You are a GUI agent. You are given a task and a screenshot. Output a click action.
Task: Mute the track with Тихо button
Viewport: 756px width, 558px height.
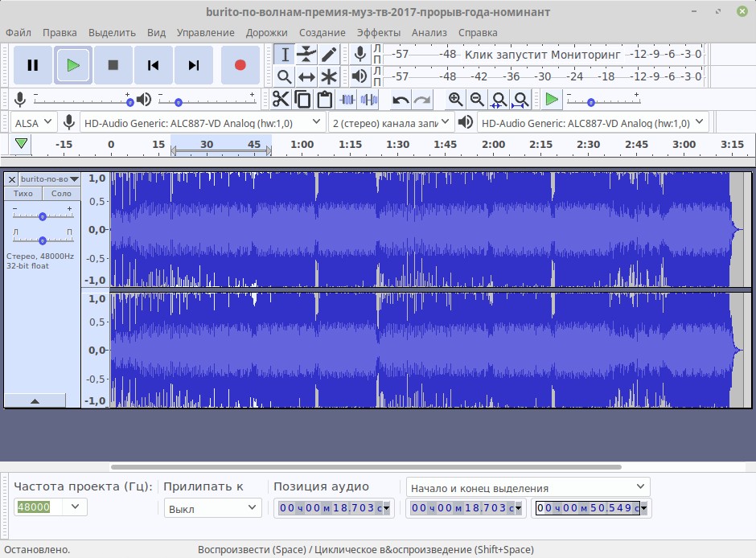[x=23, y=194]
